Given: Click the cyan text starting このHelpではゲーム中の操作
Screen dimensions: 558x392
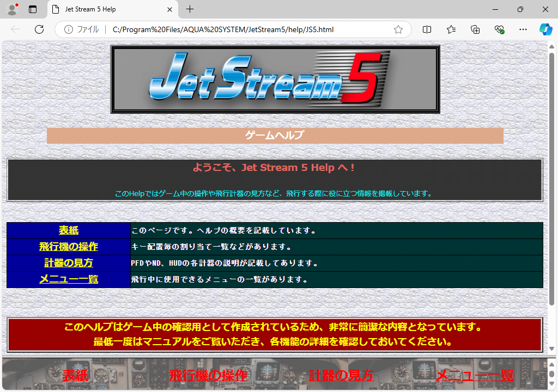Looking at the screenshot, I should 274,193.
